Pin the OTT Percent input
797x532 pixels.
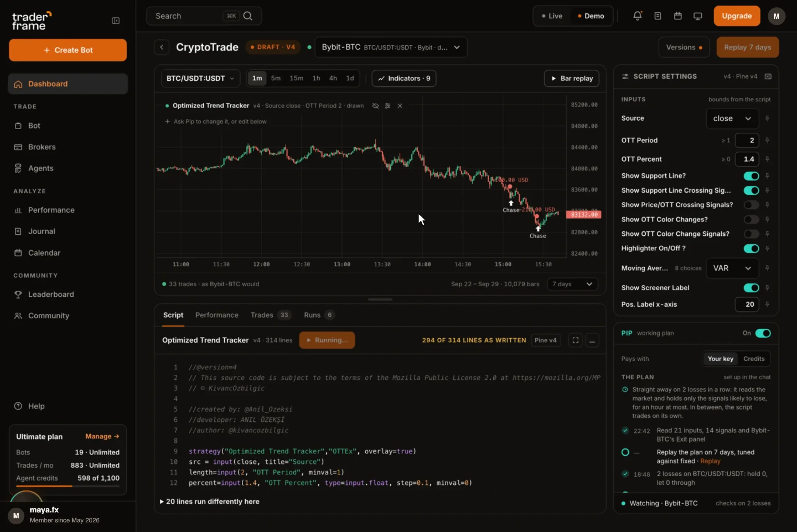pos(767,159)
